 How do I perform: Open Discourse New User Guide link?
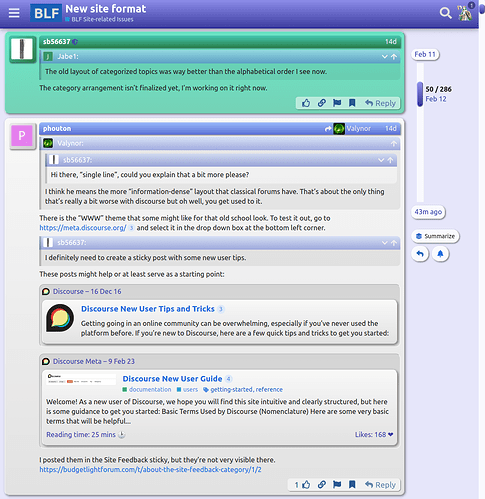click(x=172, y=379)
